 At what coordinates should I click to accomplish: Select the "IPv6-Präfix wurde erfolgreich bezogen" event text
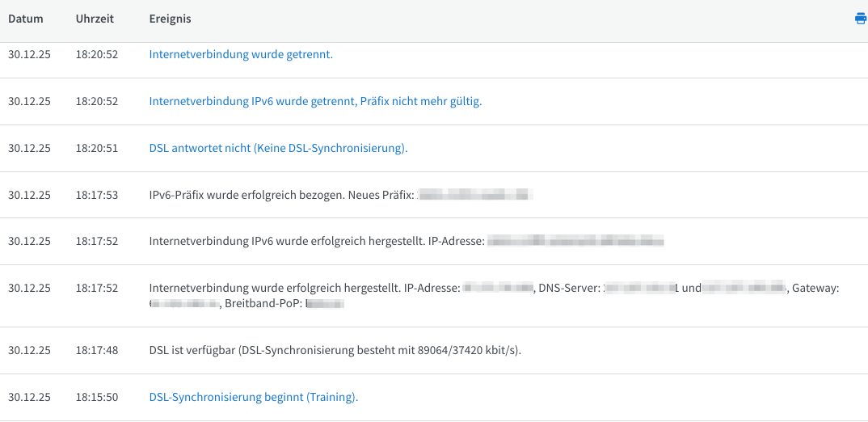(x=281, y=195)
